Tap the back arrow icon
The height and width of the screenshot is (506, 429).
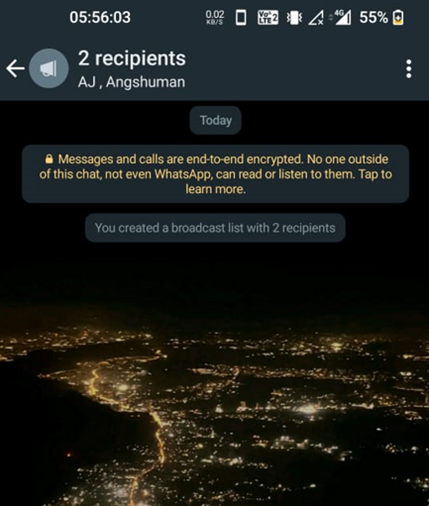pos(15,68)
